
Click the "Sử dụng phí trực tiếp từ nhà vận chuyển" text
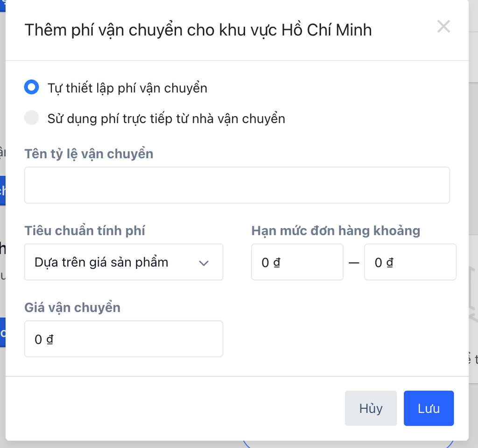pos(166,119)
